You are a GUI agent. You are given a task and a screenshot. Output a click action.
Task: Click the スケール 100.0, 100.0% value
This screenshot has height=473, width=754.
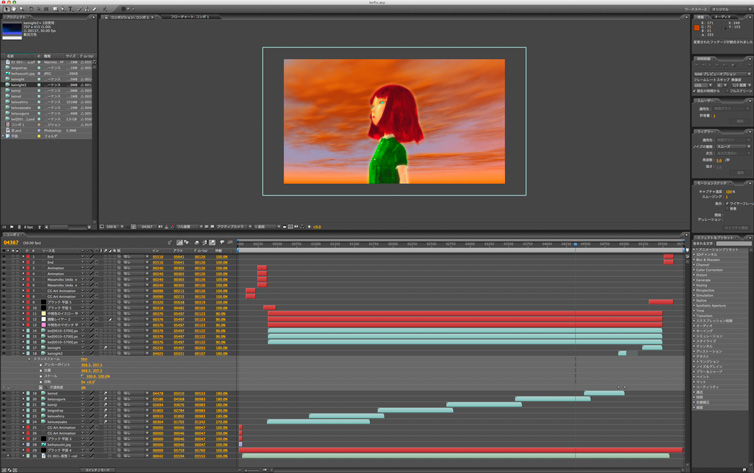98,376
